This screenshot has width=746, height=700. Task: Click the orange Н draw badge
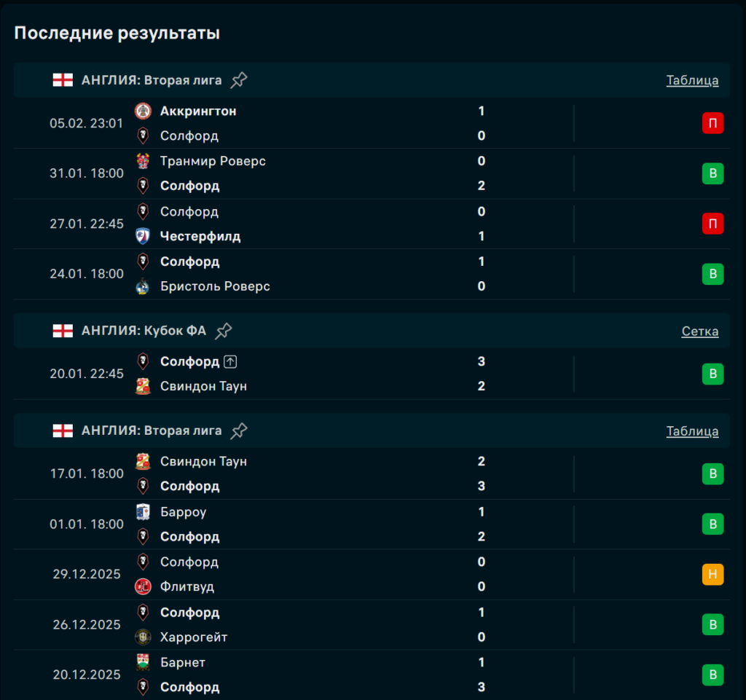pyautogui.click(x=712, y=574)
